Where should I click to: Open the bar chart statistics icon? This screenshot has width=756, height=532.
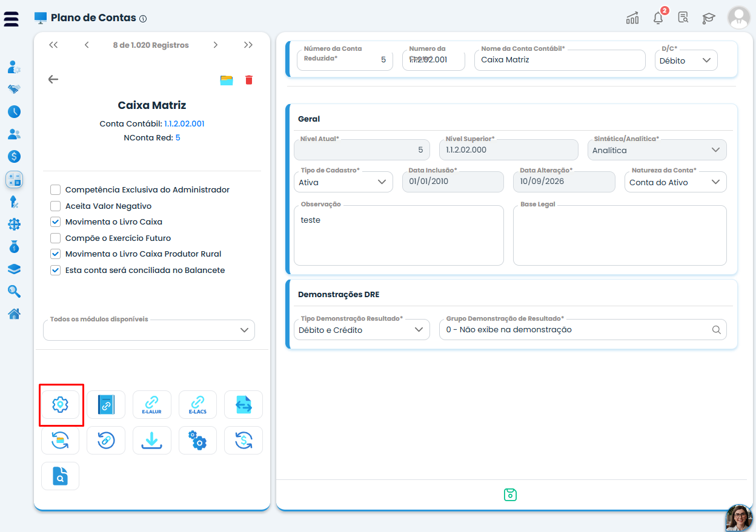click(x=632, y=18)
